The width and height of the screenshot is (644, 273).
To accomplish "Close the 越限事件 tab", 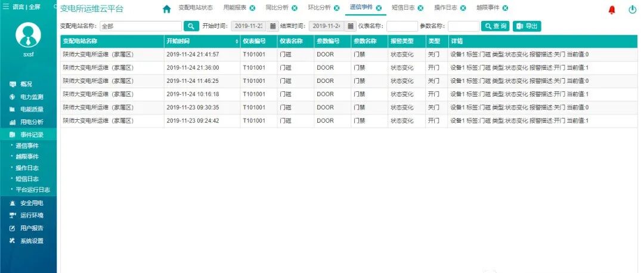I will pos(505,8).
